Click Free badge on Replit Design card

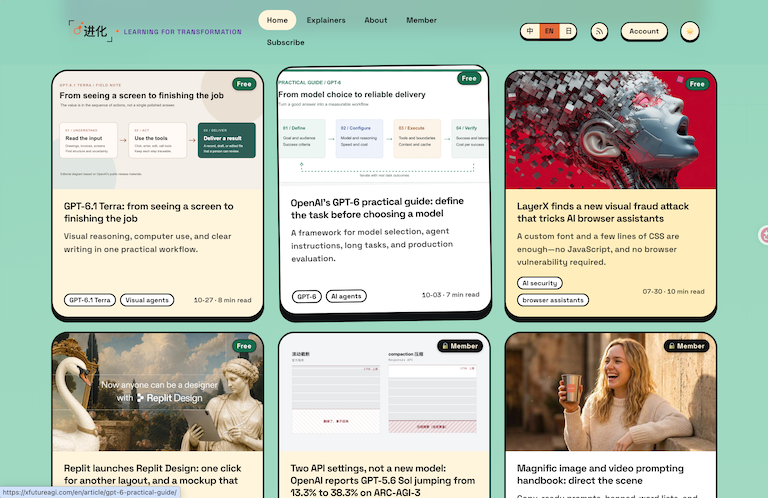point(244,346)
